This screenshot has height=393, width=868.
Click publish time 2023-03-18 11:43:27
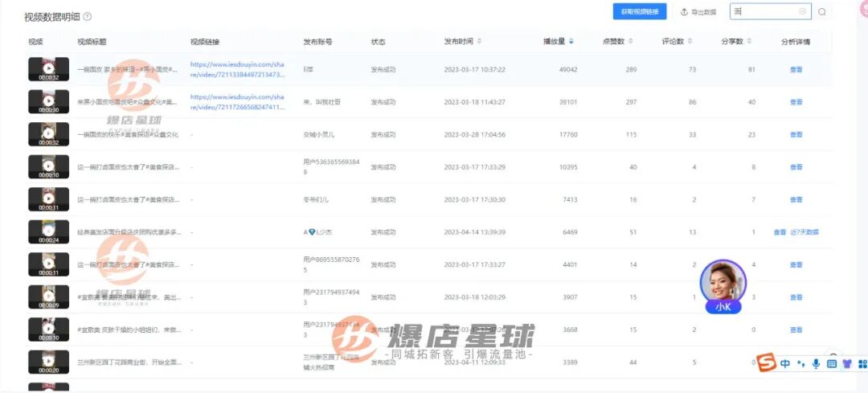474,102
